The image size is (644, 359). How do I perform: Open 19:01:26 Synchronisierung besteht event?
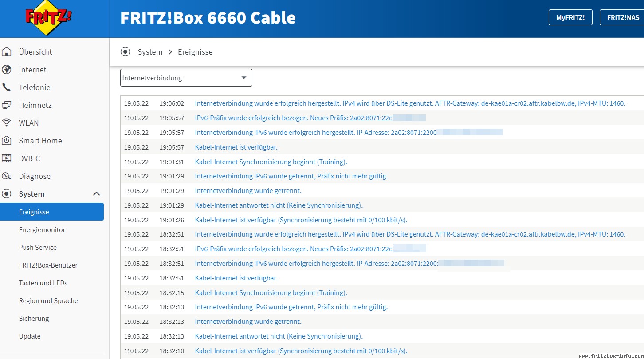click(301, 220)
